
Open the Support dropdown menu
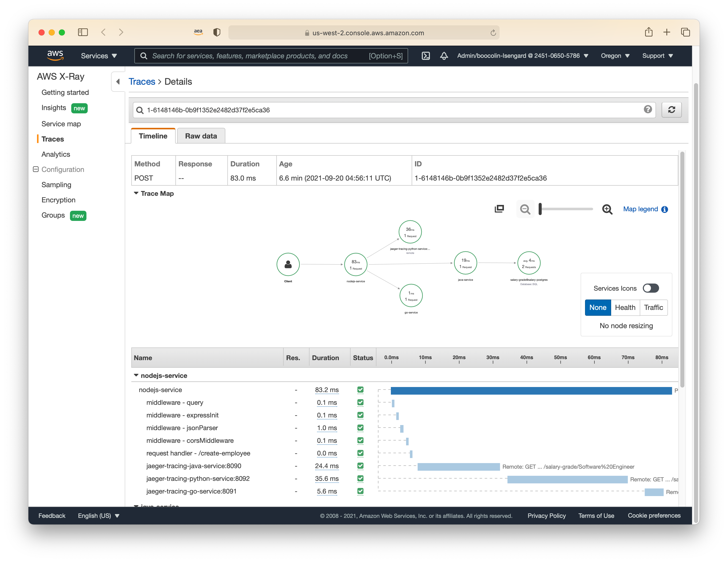click(657, 56)
